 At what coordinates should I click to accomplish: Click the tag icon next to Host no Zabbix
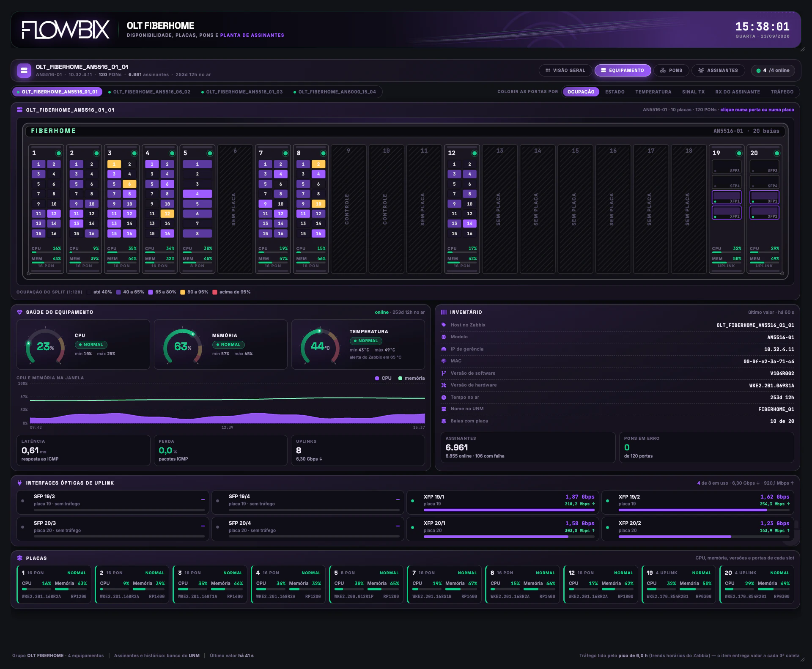point(444,325)
